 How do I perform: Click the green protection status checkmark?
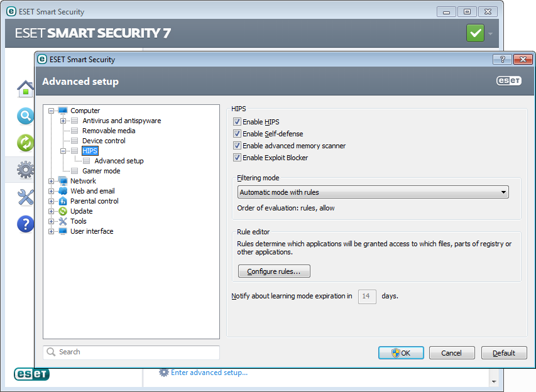(x=475, y=33)
